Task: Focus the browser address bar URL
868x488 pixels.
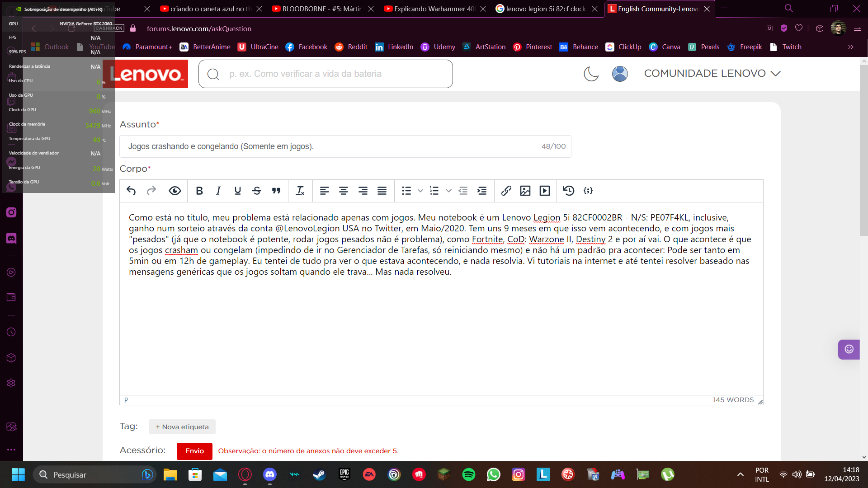Action: (199, 28)
